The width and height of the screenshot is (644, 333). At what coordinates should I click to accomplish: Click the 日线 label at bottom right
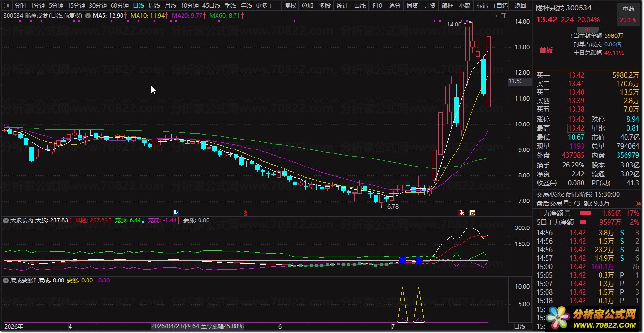pyautogui.click(x=520, y=327)
